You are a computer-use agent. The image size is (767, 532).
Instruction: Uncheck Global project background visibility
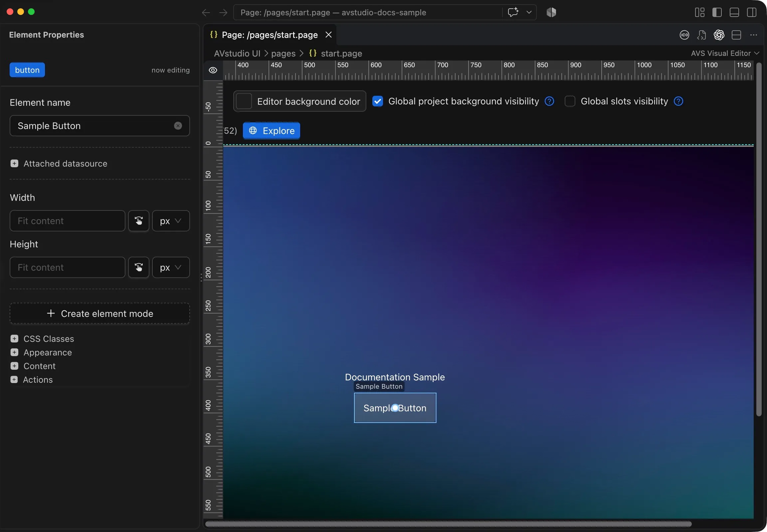pyautogui.click(x=377, y=101)
